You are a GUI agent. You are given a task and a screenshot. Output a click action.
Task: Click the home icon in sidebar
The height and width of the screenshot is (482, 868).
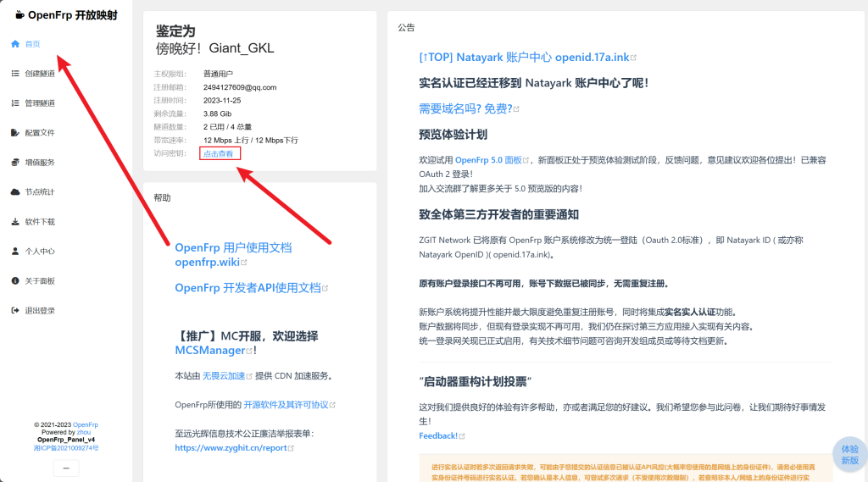pyautogui.click(x=15, y=44)
